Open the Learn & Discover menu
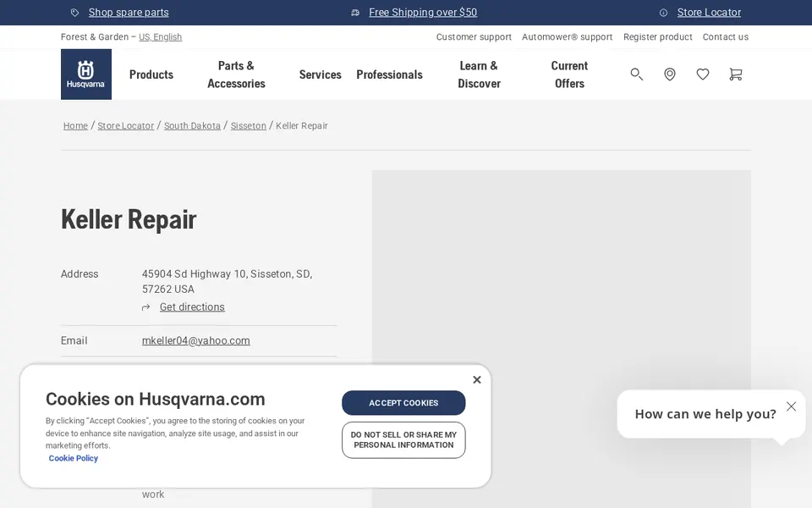812x508 pixels. [479, 75]
